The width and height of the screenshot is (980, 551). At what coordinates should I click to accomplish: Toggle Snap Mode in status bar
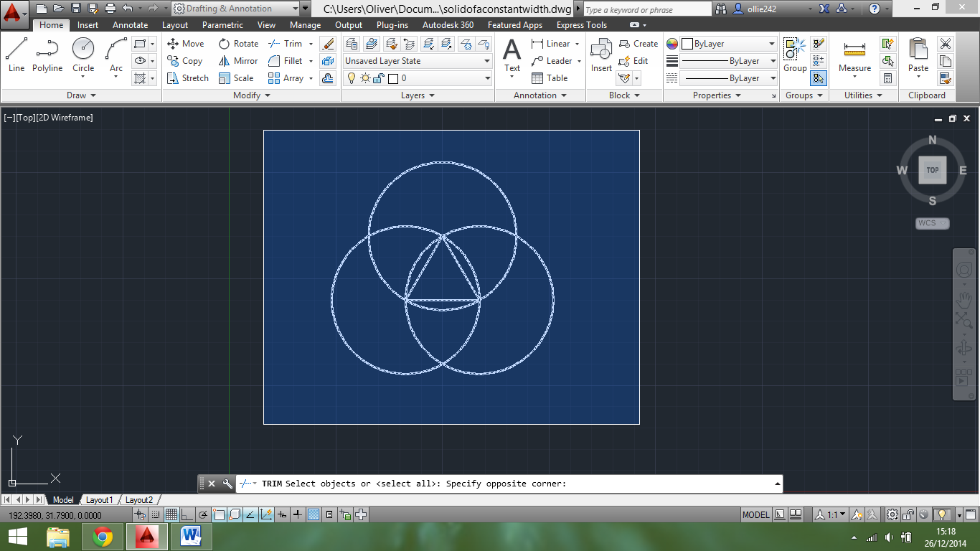[156, 514]
